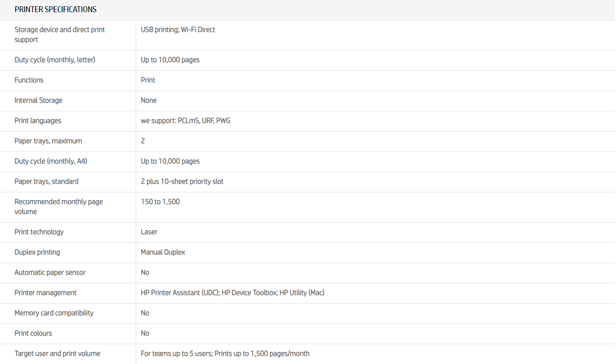616x364 pixels.
Task: Click the 'Print technology' row label
Action: 39,232
